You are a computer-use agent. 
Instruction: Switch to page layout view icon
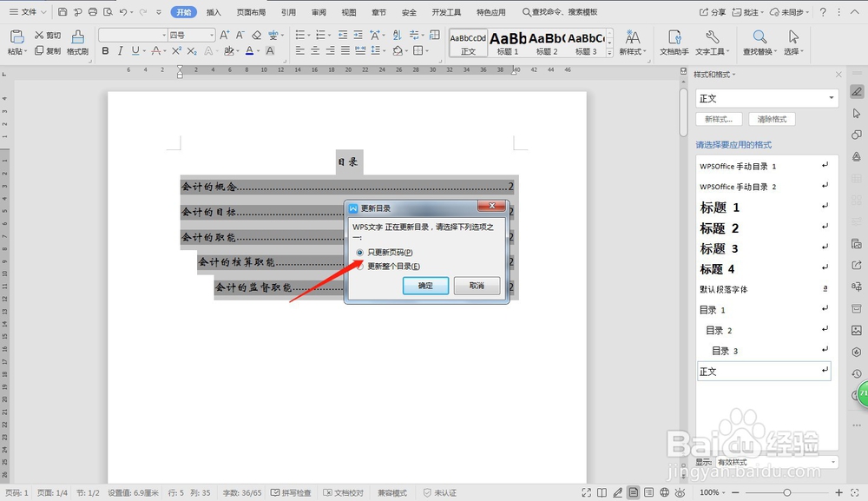[634, 492]
